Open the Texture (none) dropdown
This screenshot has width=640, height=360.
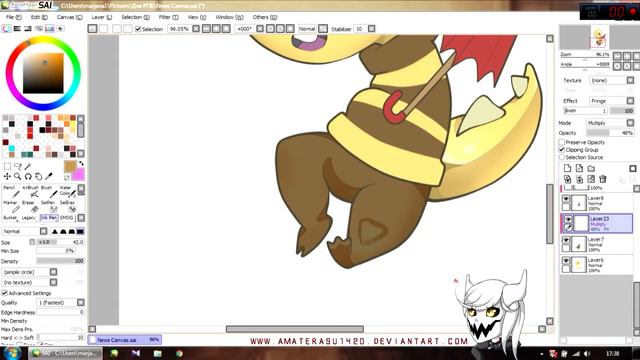click(611, 80)
